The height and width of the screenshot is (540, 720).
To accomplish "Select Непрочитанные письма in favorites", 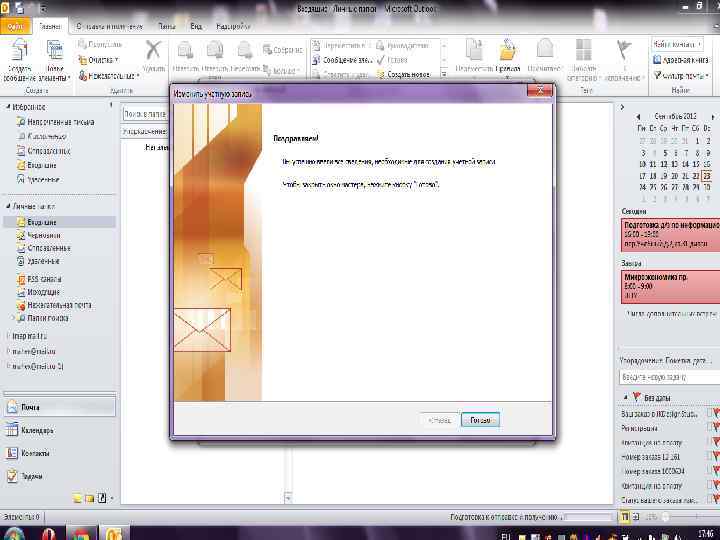I will tap(55, 122).
